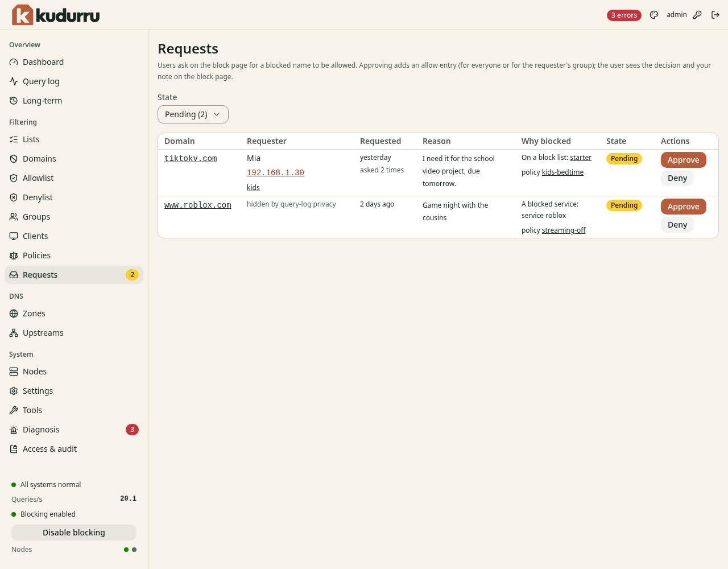Image resolution: width=728 pixels, height=569 pixels.
Task: Approve the www.roblox.com request
Action: click(683, 207)
